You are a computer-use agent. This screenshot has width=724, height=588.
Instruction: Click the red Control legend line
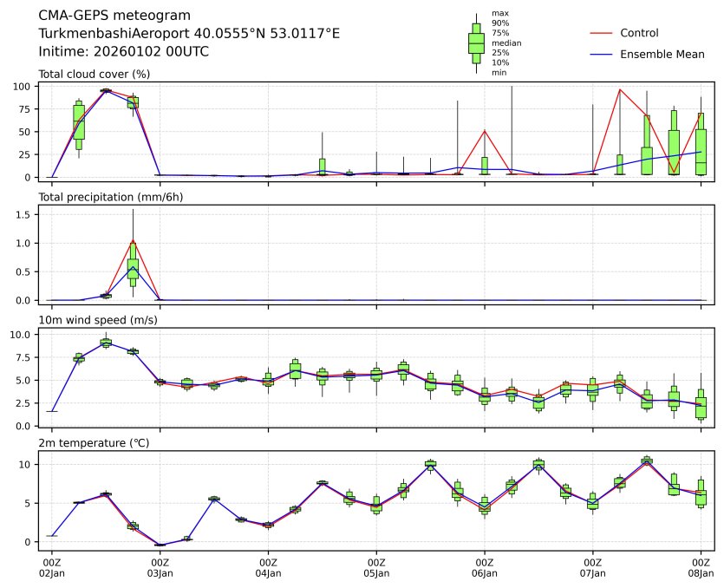click(602, 33)
